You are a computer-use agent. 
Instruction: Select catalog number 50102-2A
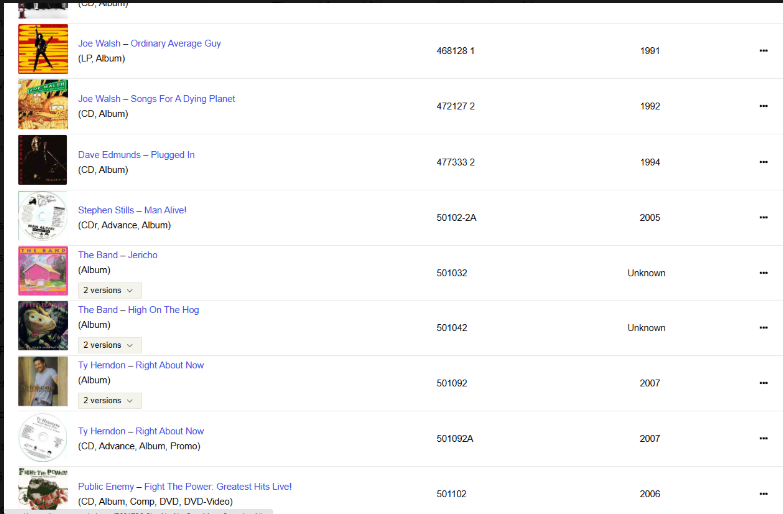(456, 217)
